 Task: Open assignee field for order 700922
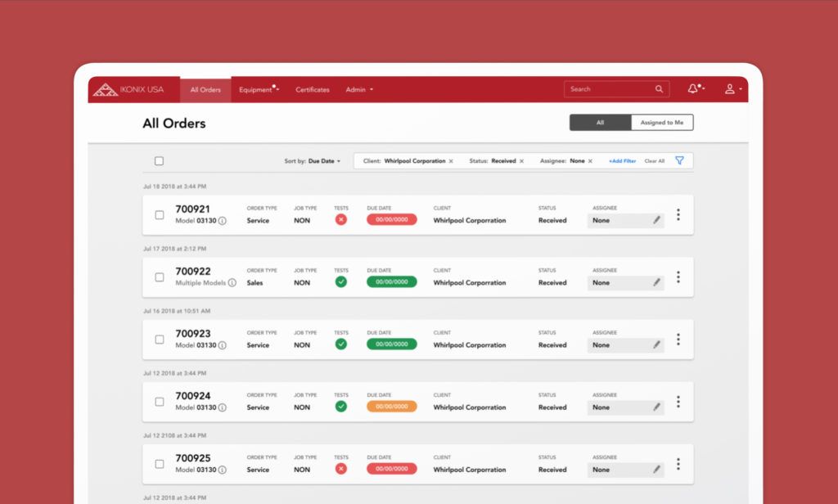pyautogui.click(x=625, y=282)
